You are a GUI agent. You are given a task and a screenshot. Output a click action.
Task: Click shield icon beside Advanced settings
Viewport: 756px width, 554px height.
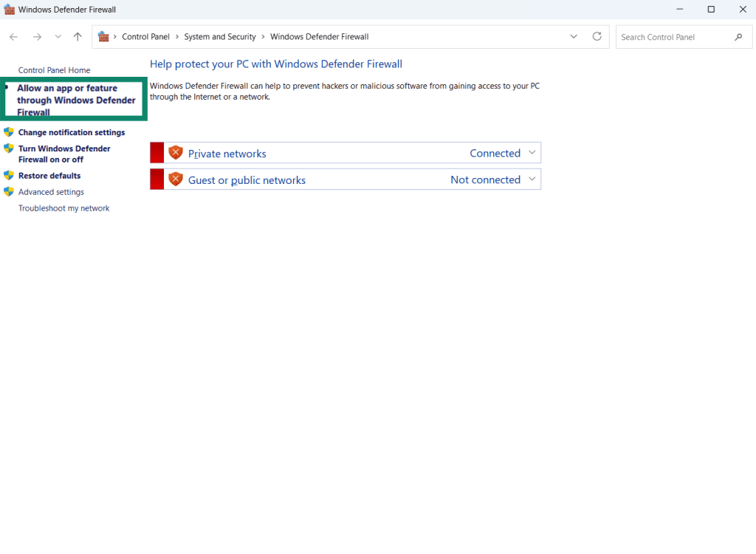click(9, 191)
